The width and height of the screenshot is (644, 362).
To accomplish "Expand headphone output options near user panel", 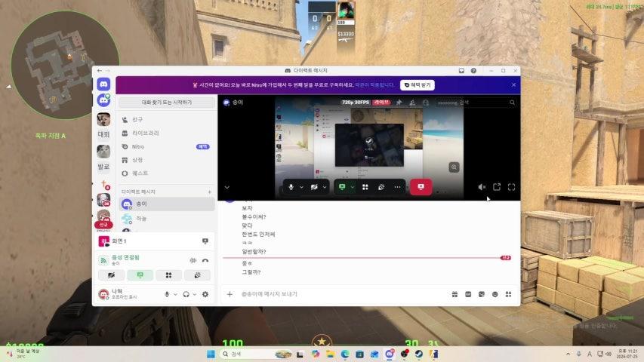I will (195, 294).
